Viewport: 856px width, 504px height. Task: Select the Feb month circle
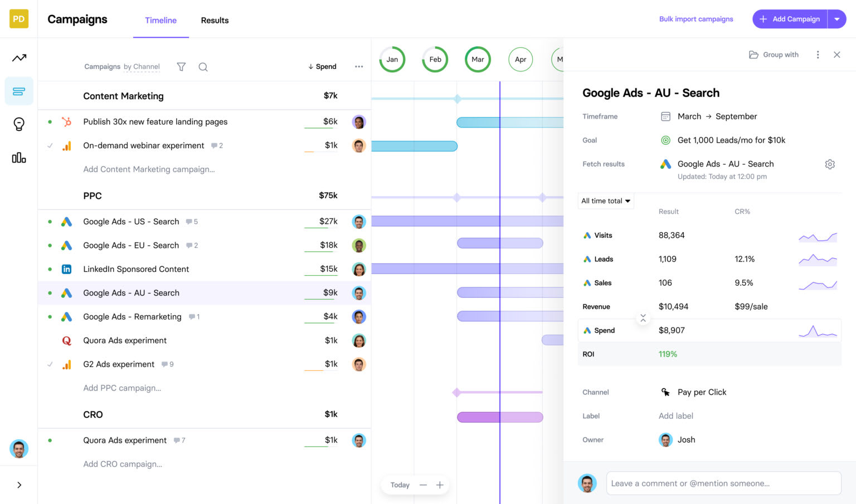[435, 60]
